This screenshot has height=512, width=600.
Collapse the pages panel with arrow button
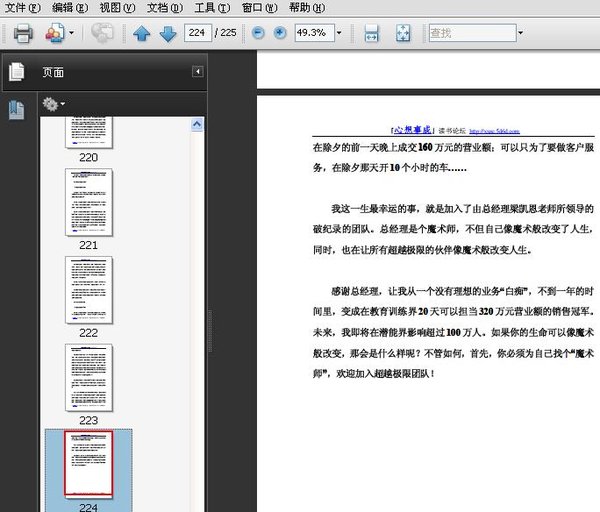198,72
